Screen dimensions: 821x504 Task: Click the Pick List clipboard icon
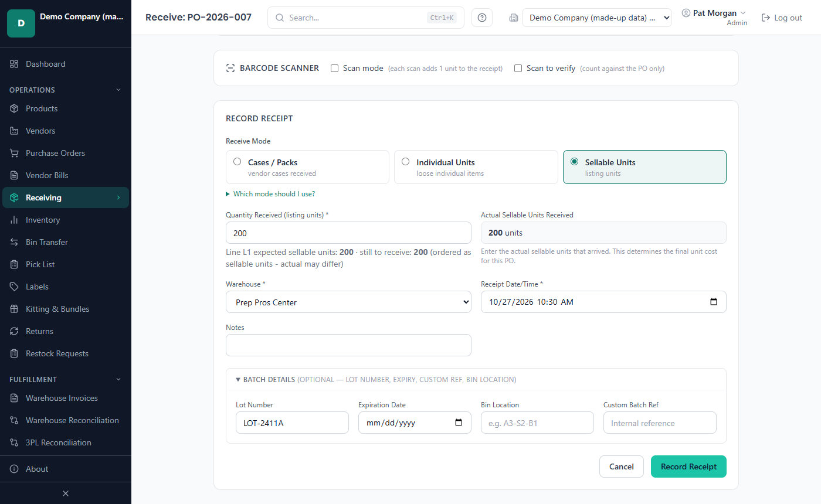pos(14,264)
